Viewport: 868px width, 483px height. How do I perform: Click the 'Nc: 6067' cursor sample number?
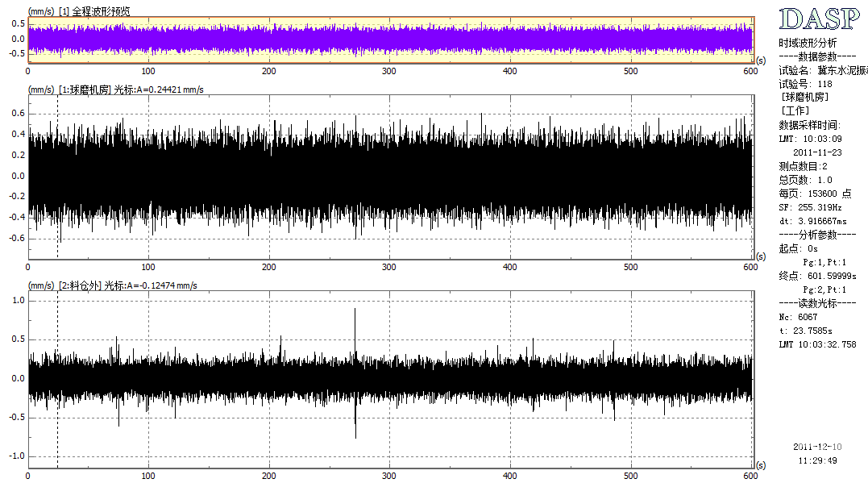pos(798,318)
